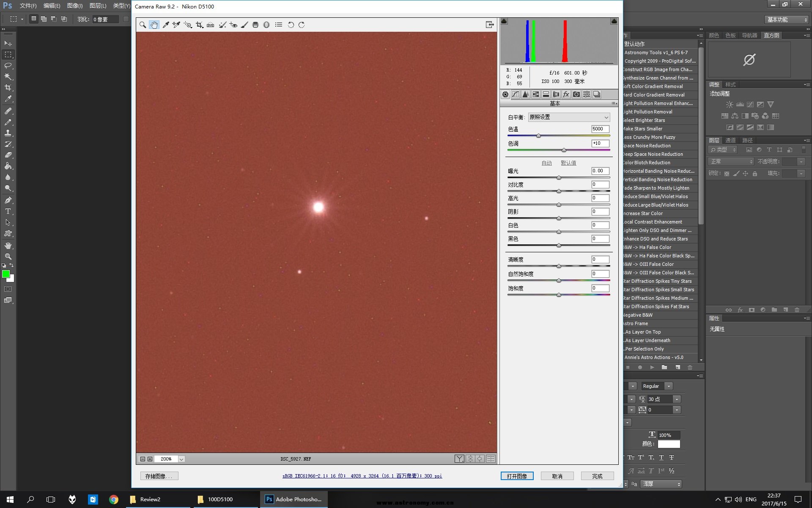Open the Camera Calibration panel tab
Screen dimensions: 812x508
(x=576, y=94)
